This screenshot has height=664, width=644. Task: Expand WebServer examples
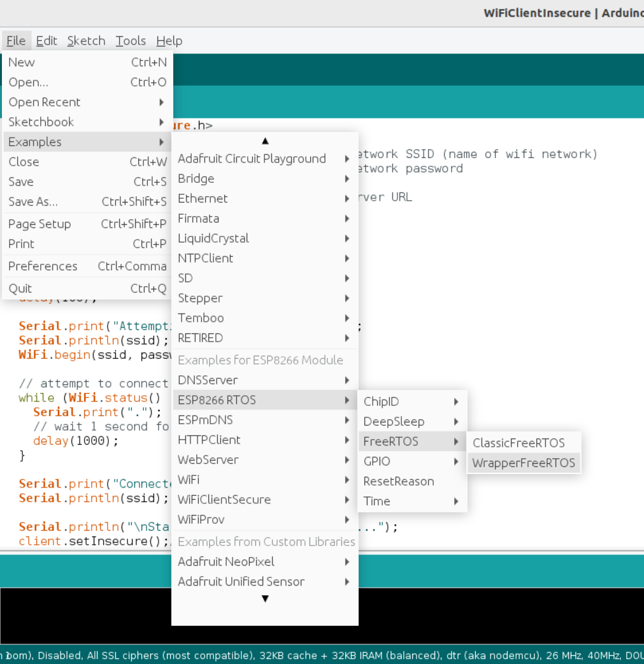pos(265,460)
